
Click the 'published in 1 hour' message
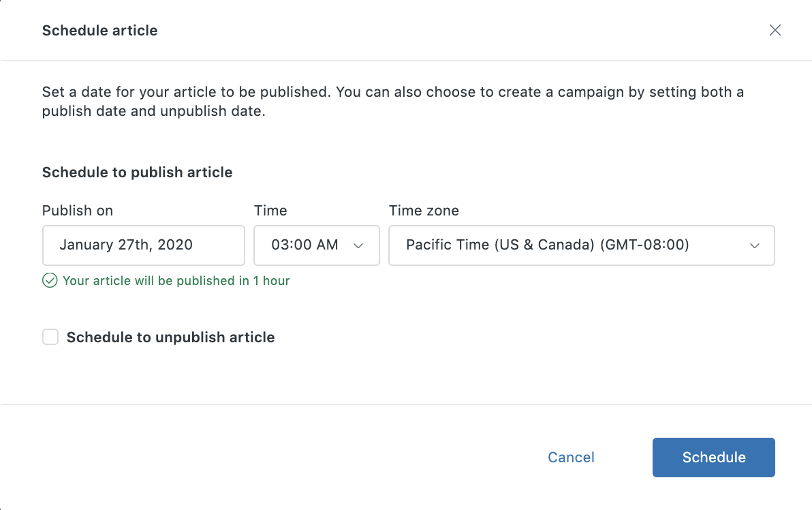point(176,281)
